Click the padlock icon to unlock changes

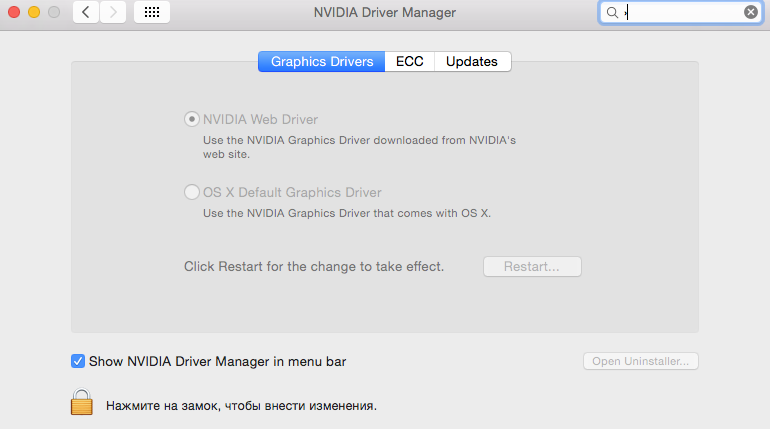click(82, 402)
